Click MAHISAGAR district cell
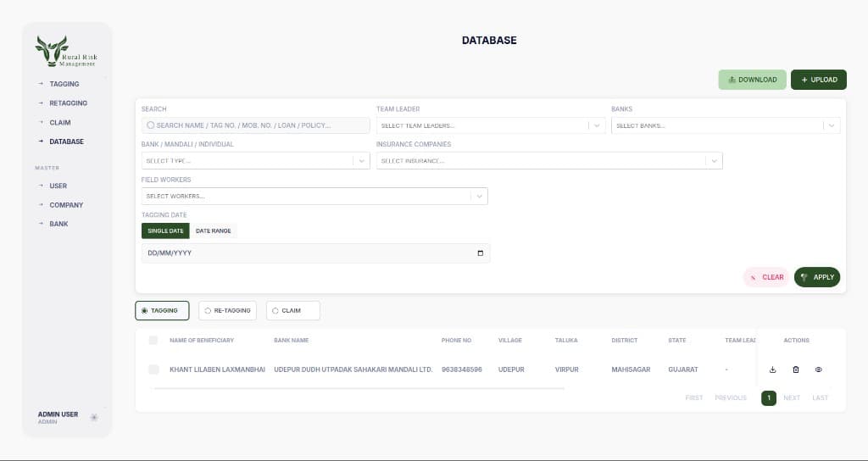The width and height of the screenshot is (868, 461). point(631,369)
